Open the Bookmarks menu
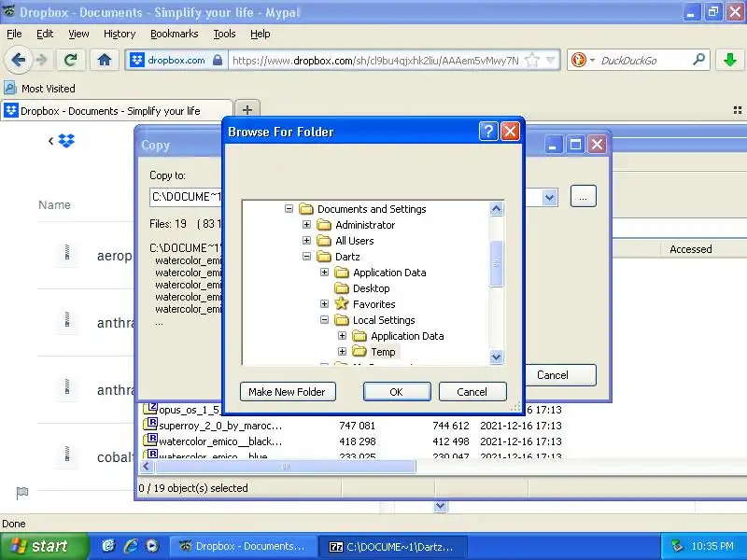The width and height of the screenshot is (747, 560). (175, 34)
